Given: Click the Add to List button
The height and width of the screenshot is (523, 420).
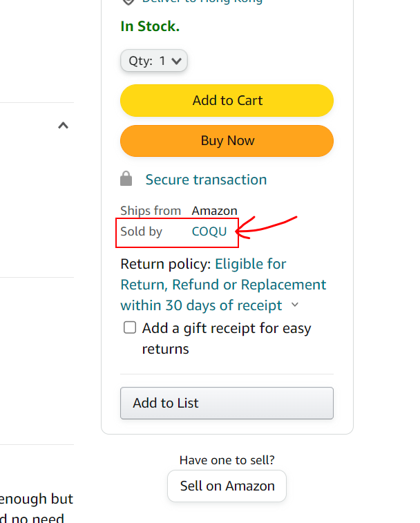Looking at the screenshot, I should [x=227, y=403].
